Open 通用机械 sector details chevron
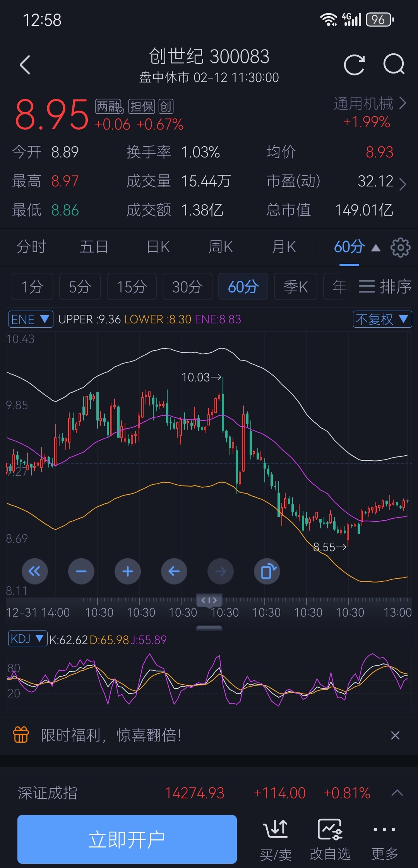Screen dimensions: 418x868 (403, 103)
